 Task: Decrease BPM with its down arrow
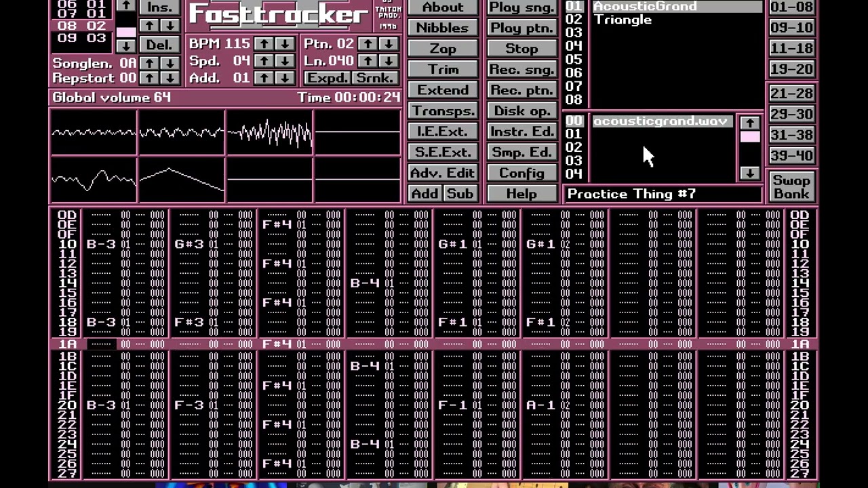click(284, 44)
